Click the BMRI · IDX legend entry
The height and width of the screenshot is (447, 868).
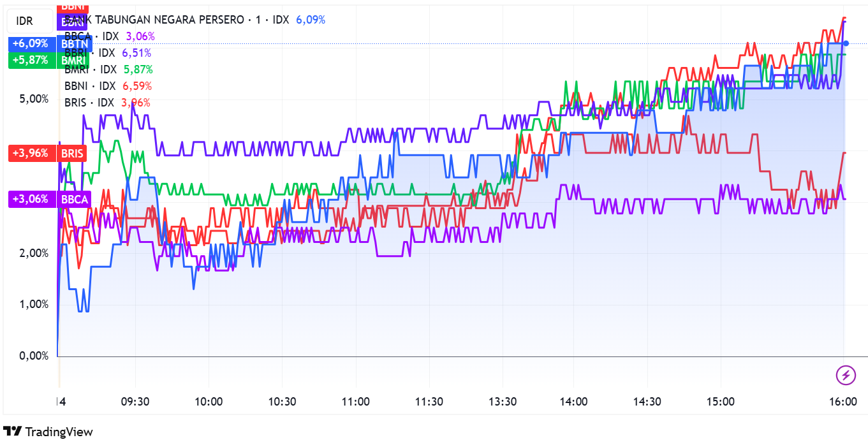(91, 70)
